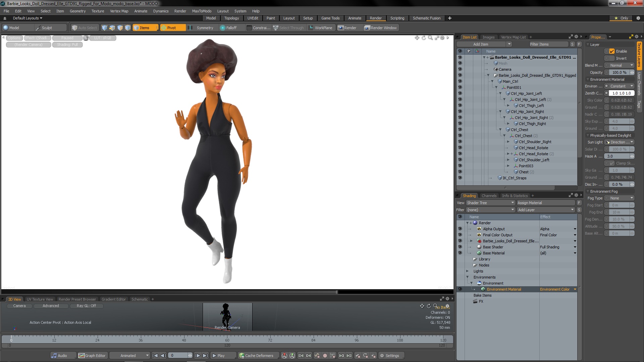
Task: Go to last frame
Action: point(205,356)
